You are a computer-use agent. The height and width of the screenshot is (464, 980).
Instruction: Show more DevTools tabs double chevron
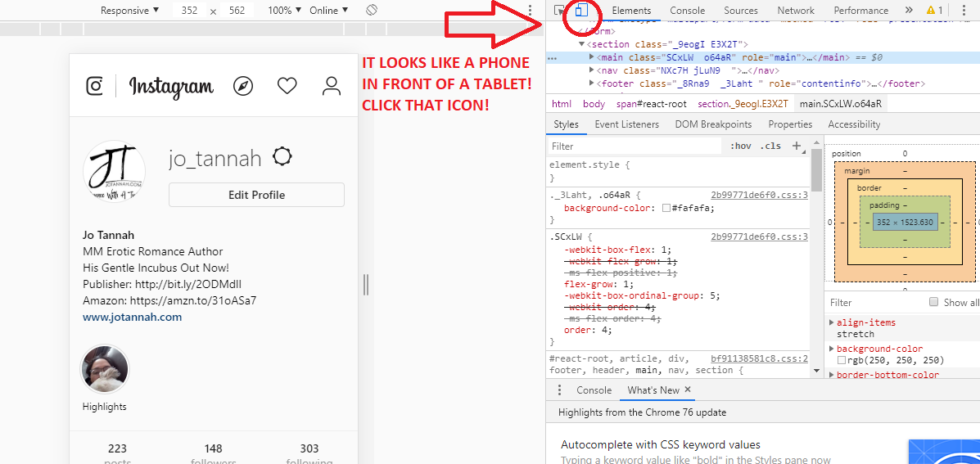pyautogui.click(x=909, y=11)
